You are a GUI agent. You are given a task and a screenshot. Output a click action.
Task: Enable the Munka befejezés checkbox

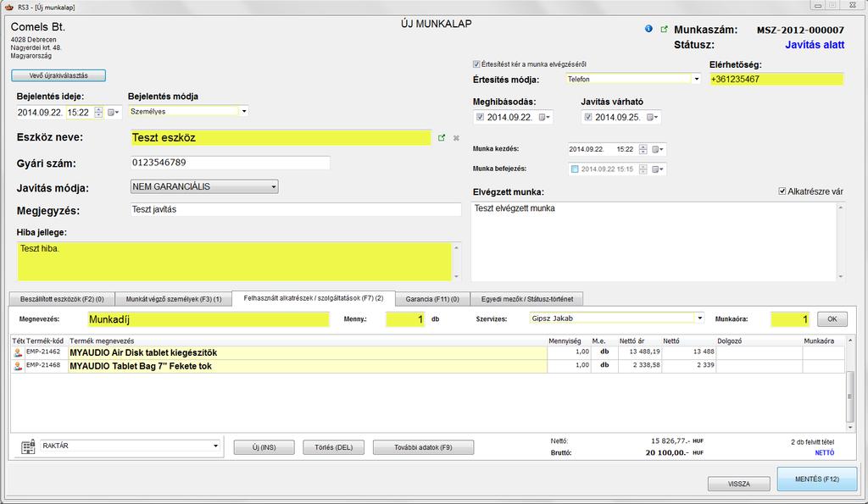(x=575, y=169)
